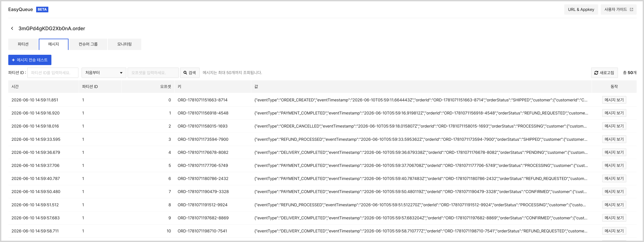Click the REFUND_PROCESSED value for offset 3
Image resolution: width=644 pixels, height=242 pixels.
(421, 139)
